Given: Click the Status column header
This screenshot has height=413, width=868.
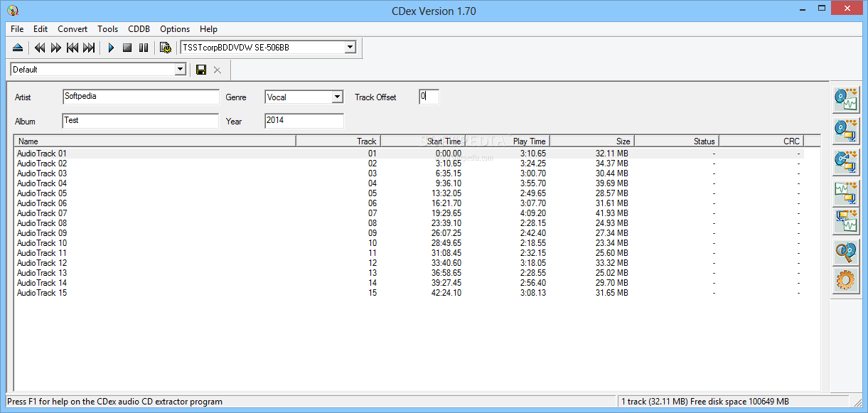Looking at the screenshot, I should [x=675, y=141].
